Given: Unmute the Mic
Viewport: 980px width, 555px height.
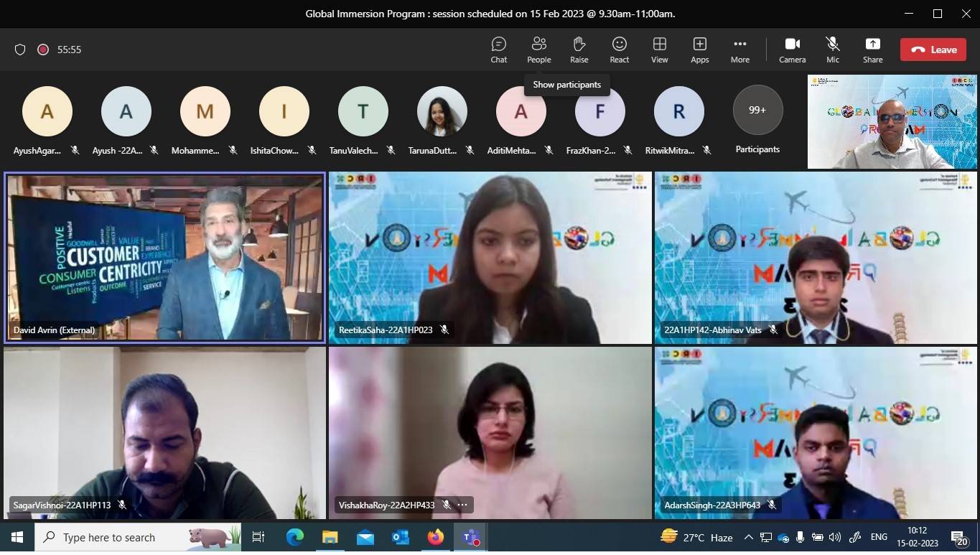Looking at the screenshot, I should (x=833, y=50).
